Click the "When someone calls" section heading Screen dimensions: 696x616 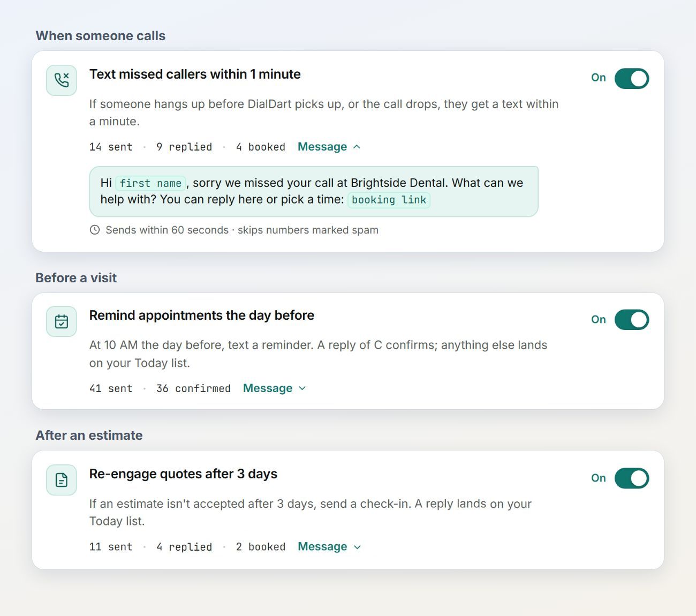[101, 36]
